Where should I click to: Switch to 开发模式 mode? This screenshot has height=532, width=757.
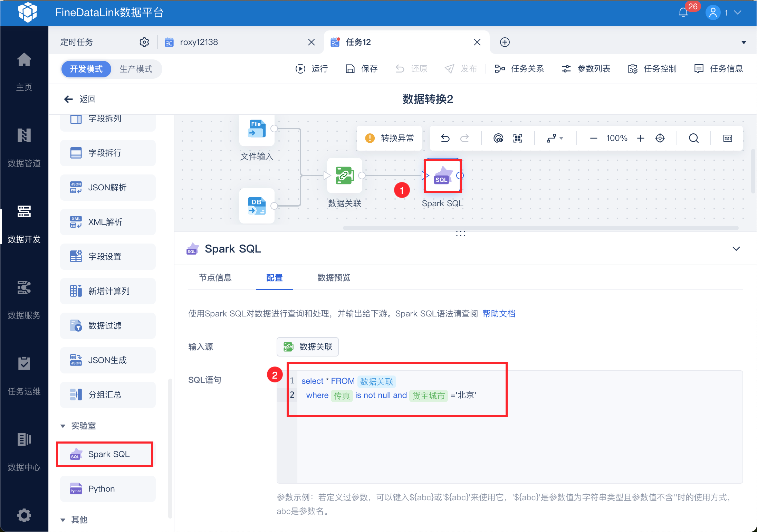(x=86, y=69)
